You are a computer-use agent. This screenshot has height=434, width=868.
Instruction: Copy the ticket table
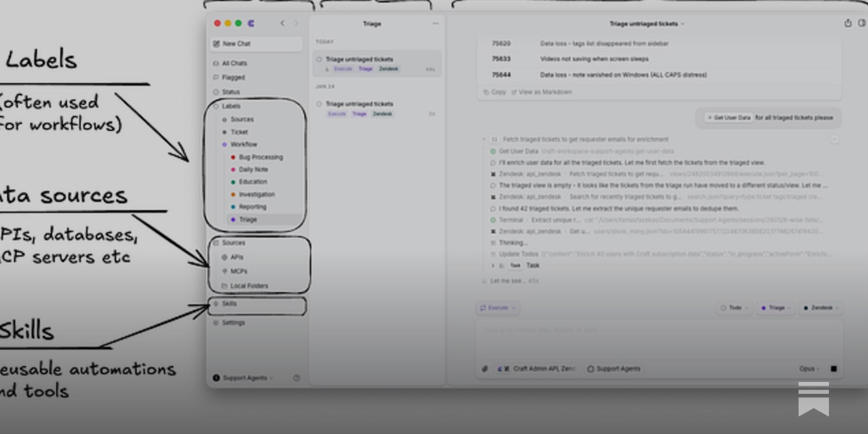495,92
